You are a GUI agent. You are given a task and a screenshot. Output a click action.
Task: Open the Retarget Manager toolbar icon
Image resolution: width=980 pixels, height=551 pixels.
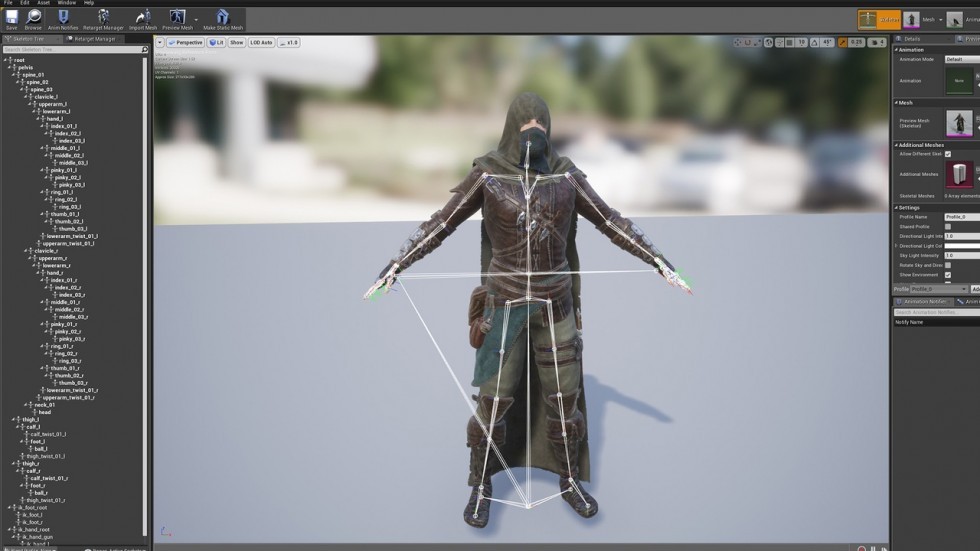click(103, 19)
